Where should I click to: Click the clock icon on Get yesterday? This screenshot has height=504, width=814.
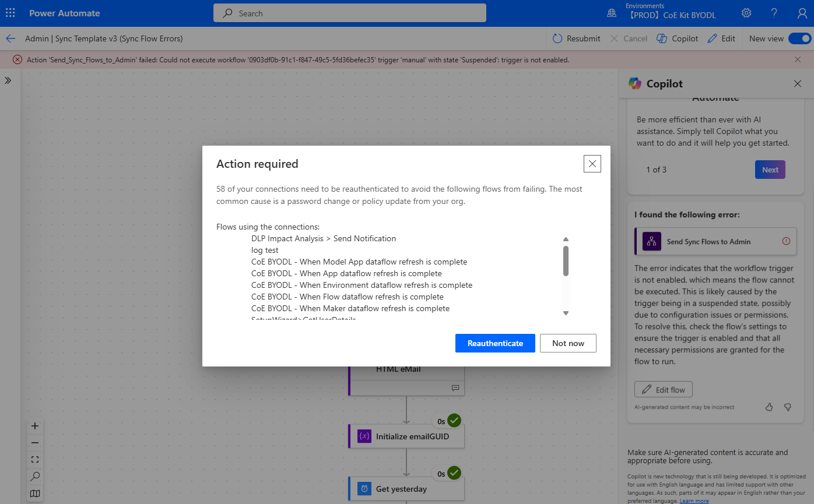[x=364, y=489]
